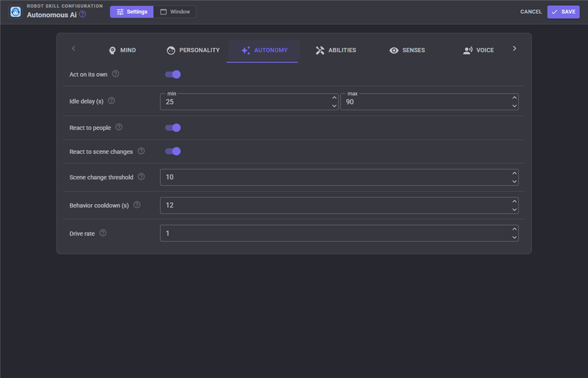Click help icon beside Idle delay (s)

point(111,101)
